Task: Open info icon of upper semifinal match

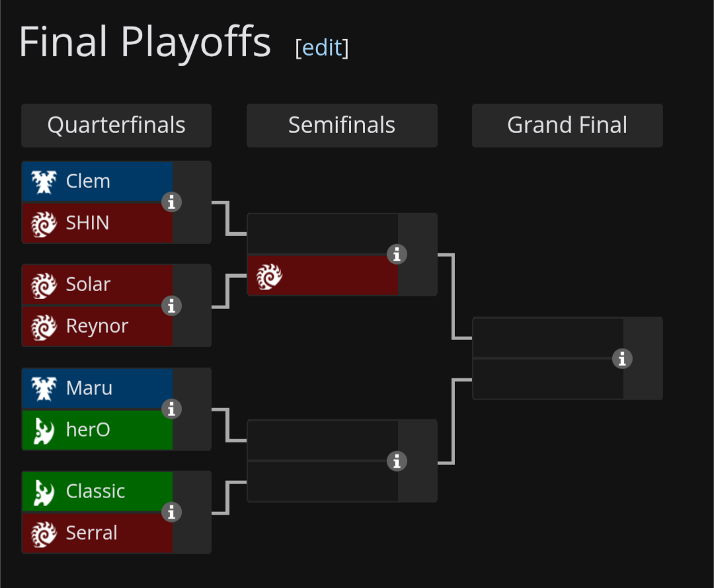Action: tap(397, 254)
